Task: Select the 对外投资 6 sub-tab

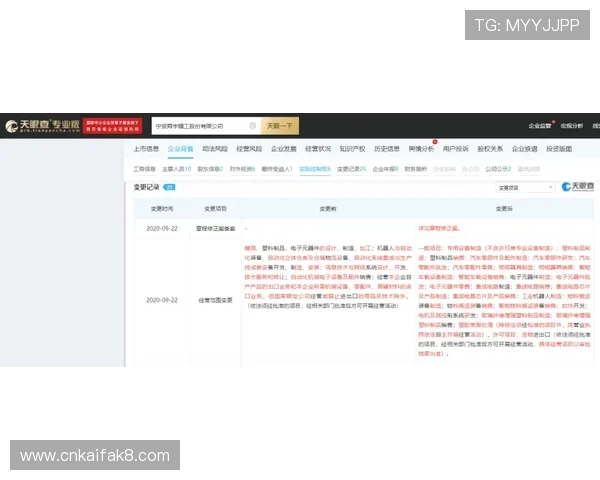Action: point(242,169)
